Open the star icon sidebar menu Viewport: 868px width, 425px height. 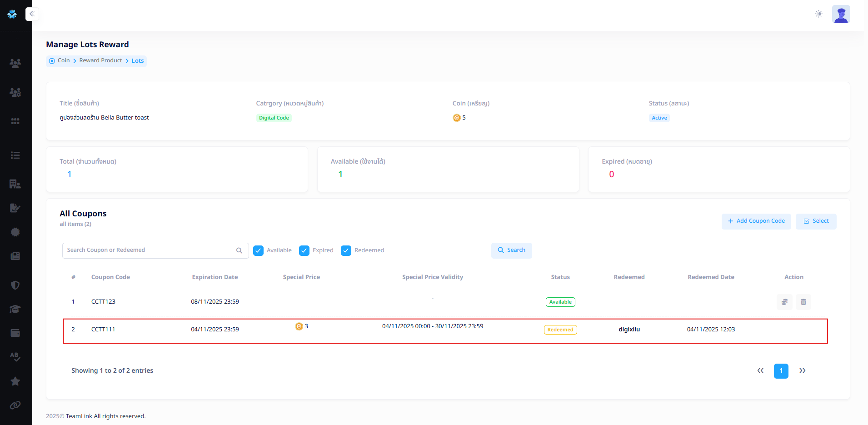[15, 381]
